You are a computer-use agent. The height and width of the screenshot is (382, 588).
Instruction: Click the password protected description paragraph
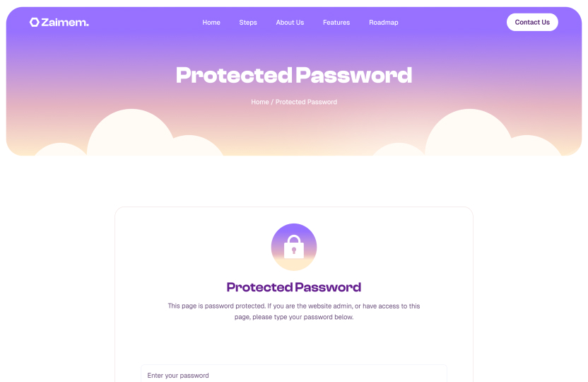pyautogui.click(x=293, y=311)
